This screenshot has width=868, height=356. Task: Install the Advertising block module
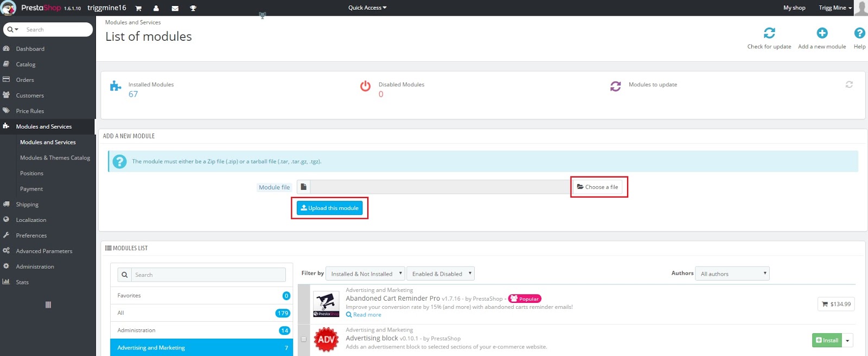[x=827, y=340]
